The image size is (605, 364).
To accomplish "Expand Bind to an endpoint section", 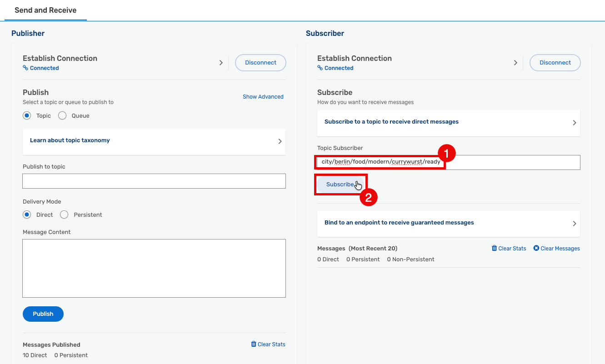I will 449,224.
